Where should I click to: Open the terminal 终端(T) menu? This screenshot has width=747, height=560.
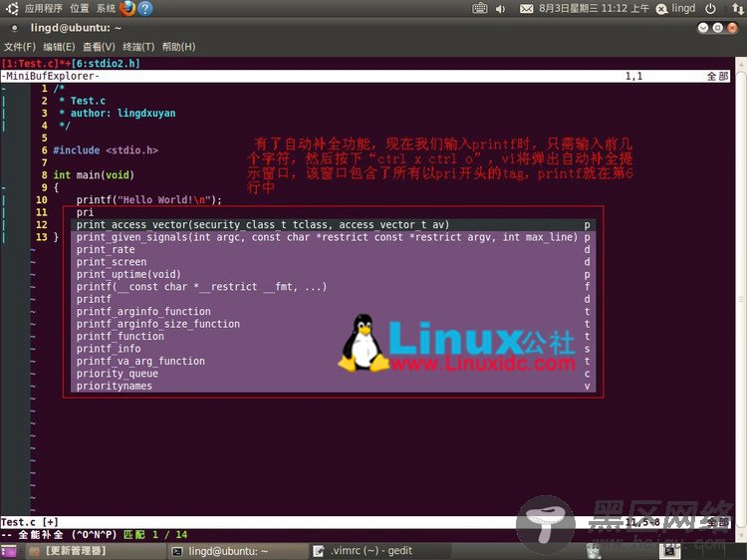click(138, 47)
